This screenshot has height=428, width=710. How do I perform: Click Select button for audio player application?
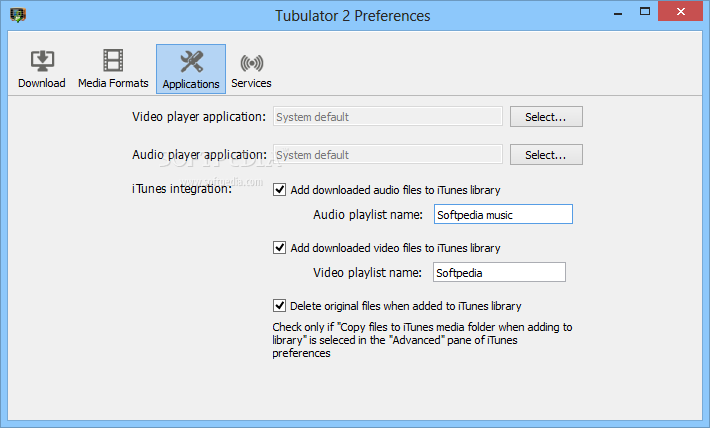pyautogui.click(x=546, y=155)
